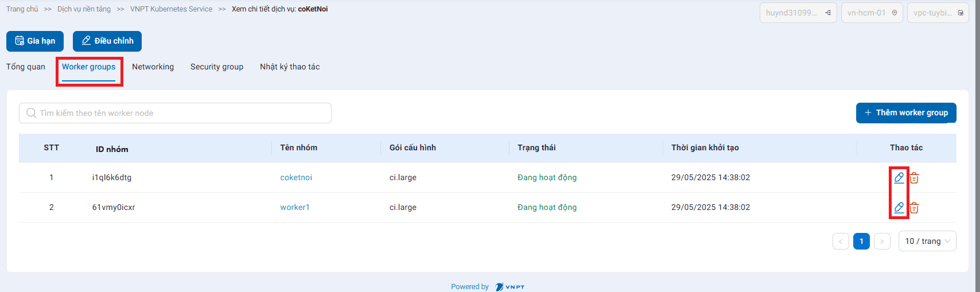Click the VNPT logo in footer
The width and height of the screenshot is (980, 292).
point(510,287)
